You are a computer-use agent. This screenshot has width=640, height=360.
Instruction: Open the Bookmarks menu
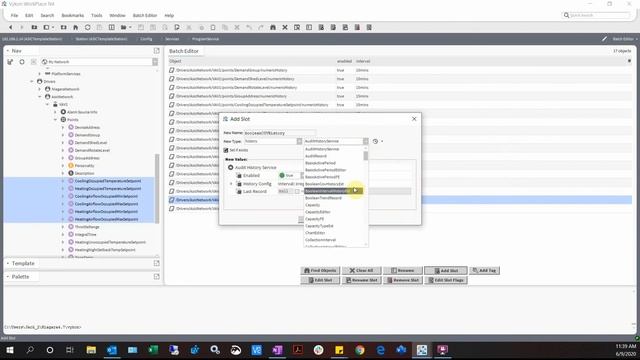tap(73, 15)
